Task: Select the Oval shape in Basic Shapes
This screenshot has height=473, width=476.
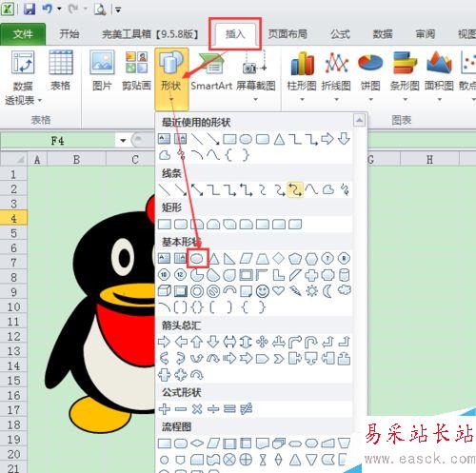Action: tap(197, 259)
